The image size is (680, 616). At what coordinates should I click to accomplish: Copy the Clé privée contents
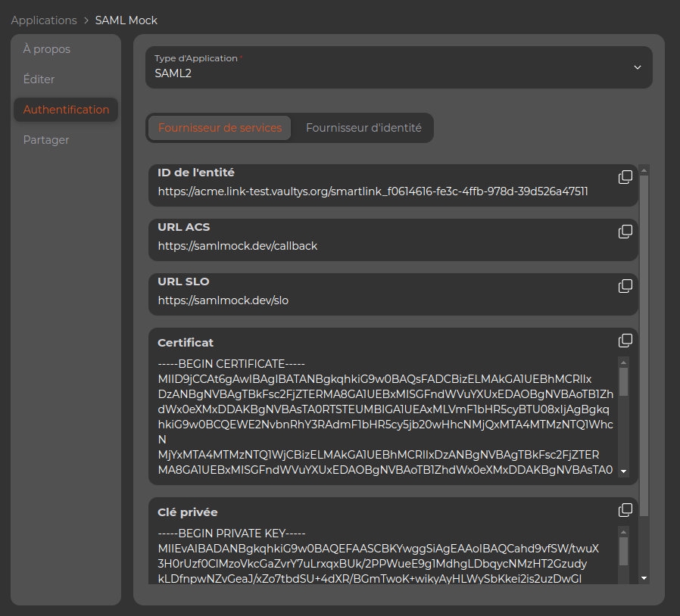(625, 510)
